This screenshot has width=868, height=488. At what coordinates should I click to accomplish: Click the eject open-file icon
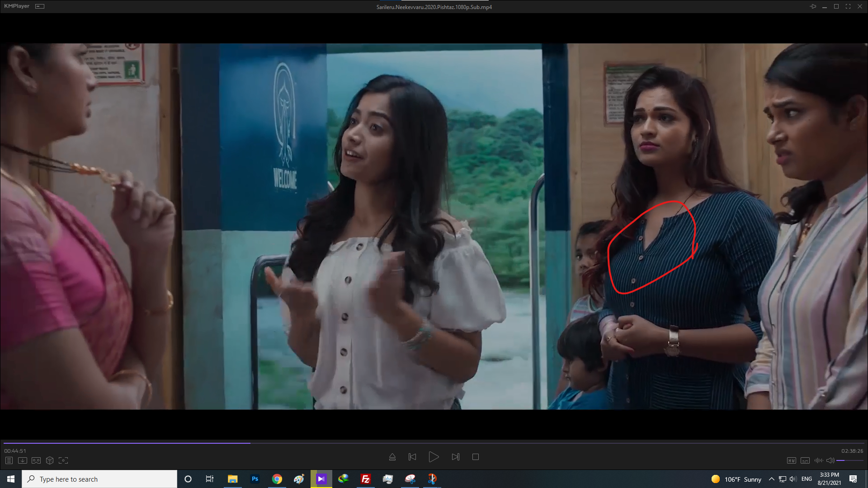(392, 457)
